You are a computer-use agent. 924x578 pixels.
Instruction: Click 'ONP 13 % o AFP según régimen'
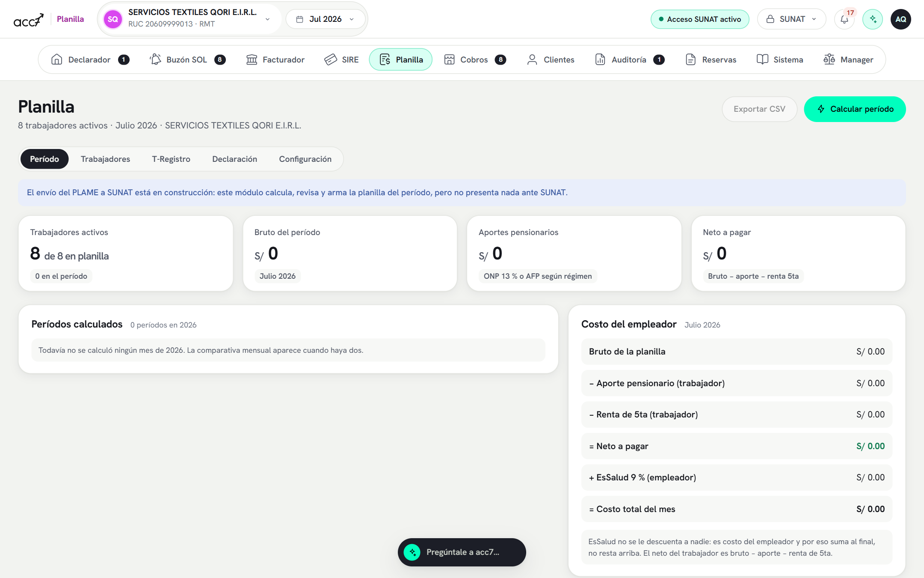click(x=538, y=276)
